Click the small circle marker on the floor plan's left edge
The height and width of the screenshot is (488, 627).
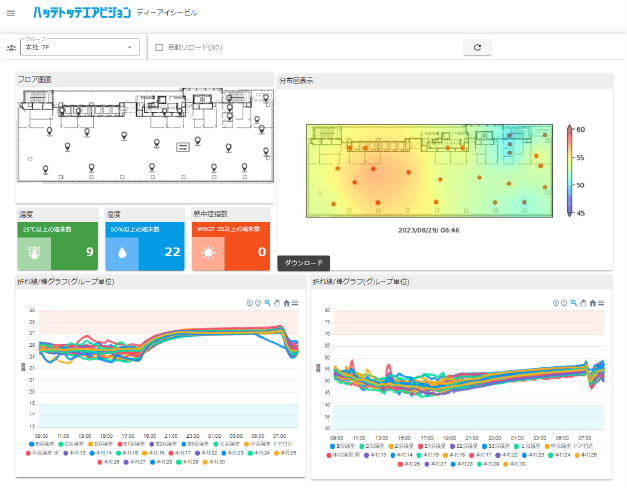click(30, 159)
